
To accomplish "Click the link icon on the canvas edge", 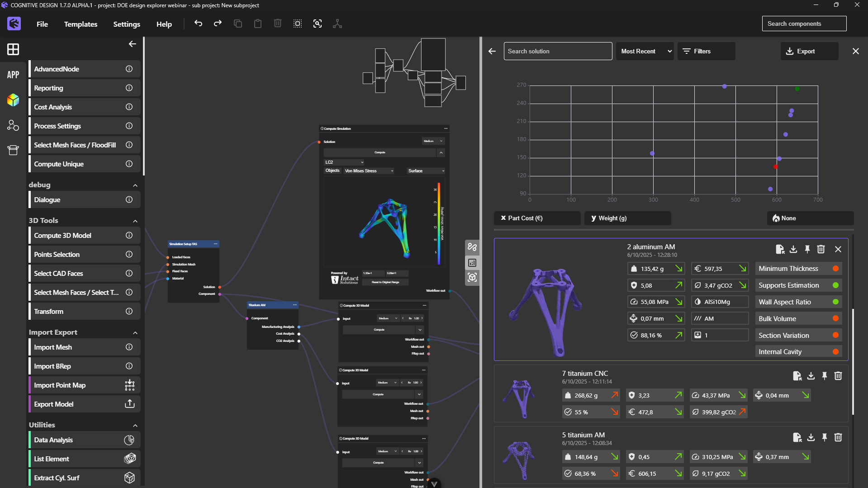I will tap(472, 247).
